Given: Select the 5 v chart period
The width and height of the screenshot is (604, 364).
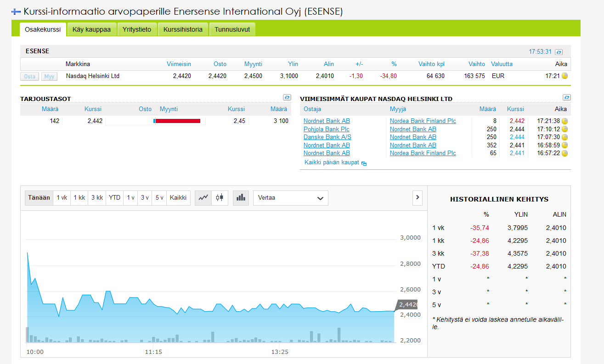Looking at the screenshot, I should 159,197.
